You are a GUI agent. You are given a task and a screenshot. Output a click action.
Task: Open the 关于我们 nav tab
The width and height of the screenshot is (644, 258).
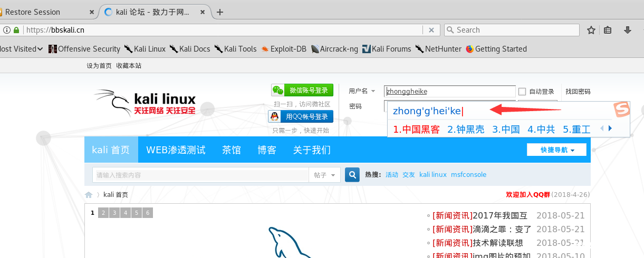[x=312, y=150]
